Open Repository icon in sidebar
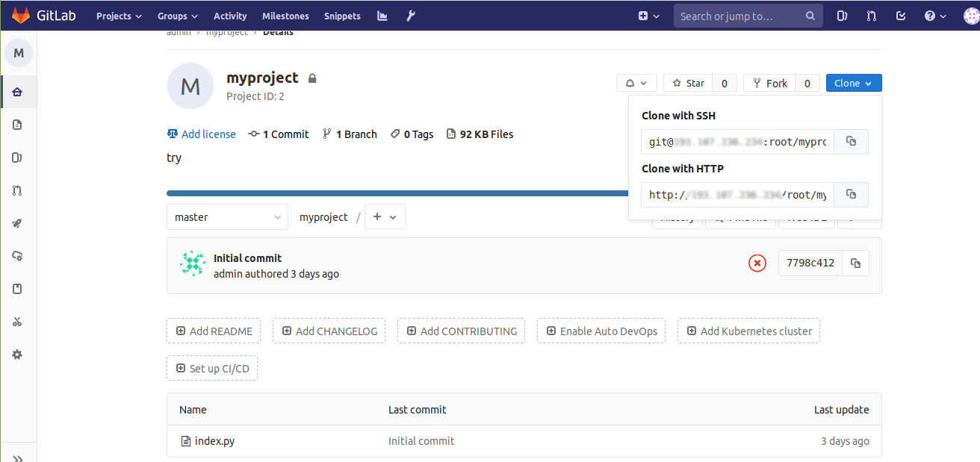The width and height of the screenshot is (980, 462). pos(18,125)
